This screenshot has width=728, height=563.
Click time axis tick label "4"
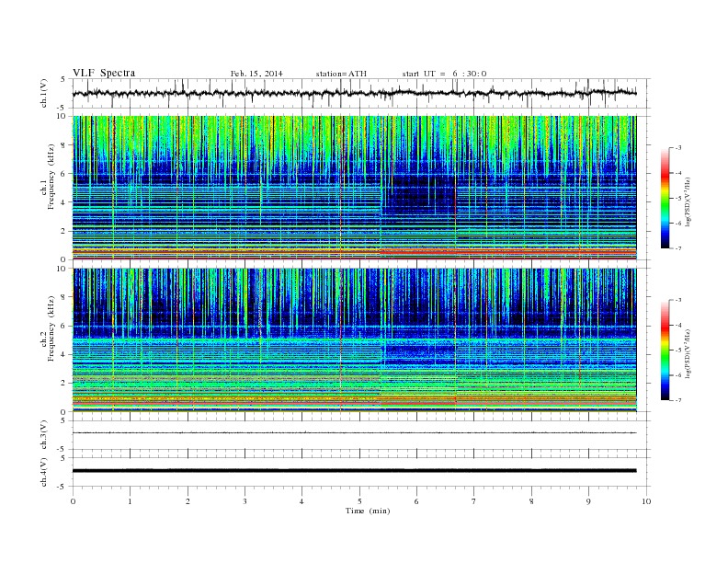tap(301, 501)
